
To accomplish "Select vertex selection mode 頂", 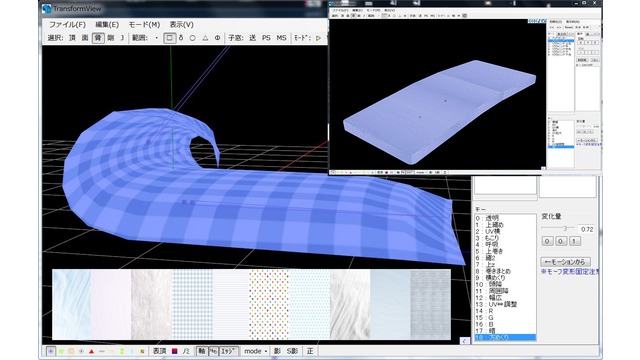I will (72, 38).
